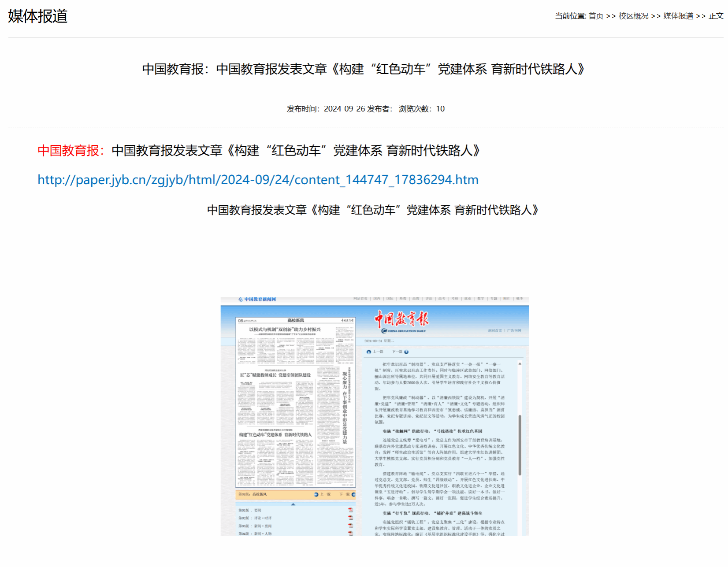This screenshot has width=728, height=567.
Task: Open 媒体报道 link in the breadcrumb trail
Action: 678,16
